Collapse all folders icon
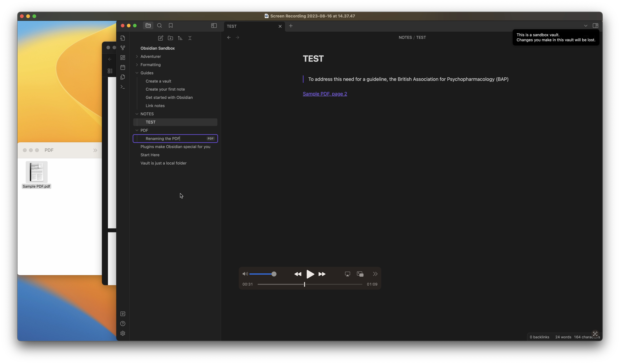Screen dimensions: 620x364 click(x=190, y=38)
